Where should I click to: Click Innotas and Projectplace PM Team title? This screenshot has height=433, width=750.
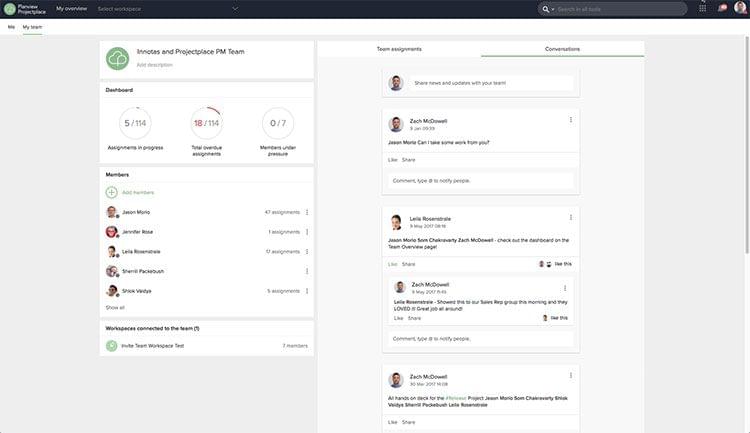pyautogui.click(x=190, y=52)
